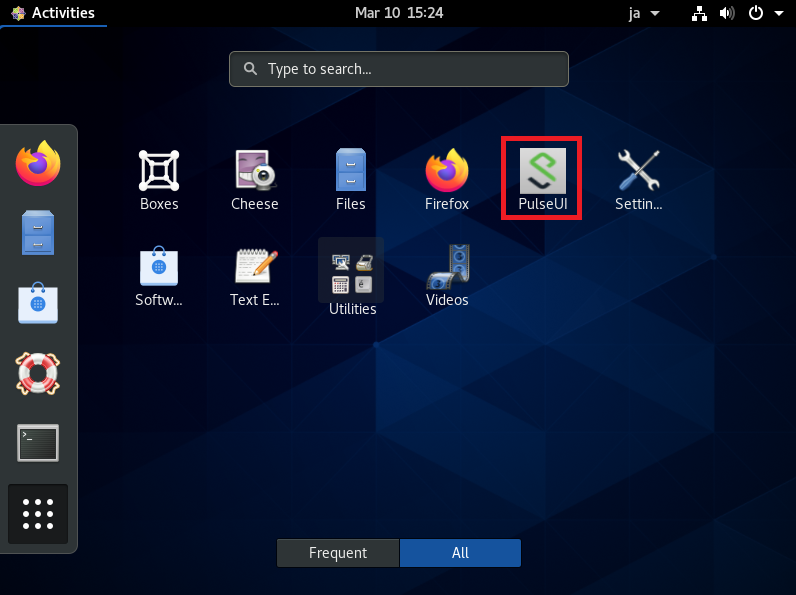796x595 pixels.
Task: Open Terminal from the dock
Action: pos(38,443)
